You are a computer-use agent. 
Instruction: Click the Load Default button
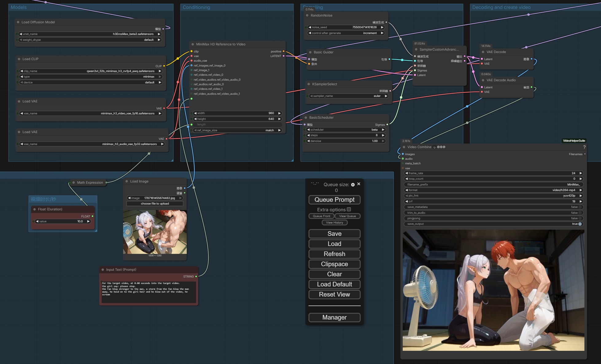(335, 284)
